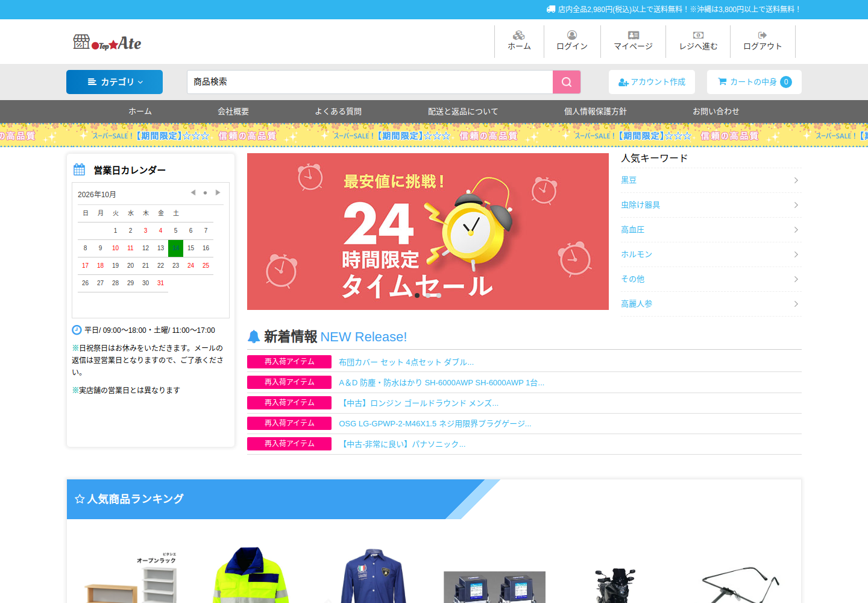868x603 pixels.
Task: Open the 黒豆 keyword chevron
Action: point(796,180)
